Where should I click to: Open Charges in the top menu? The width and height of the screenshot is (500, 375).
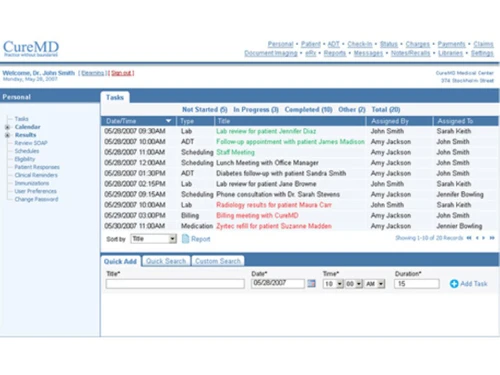tap(418, 44)
